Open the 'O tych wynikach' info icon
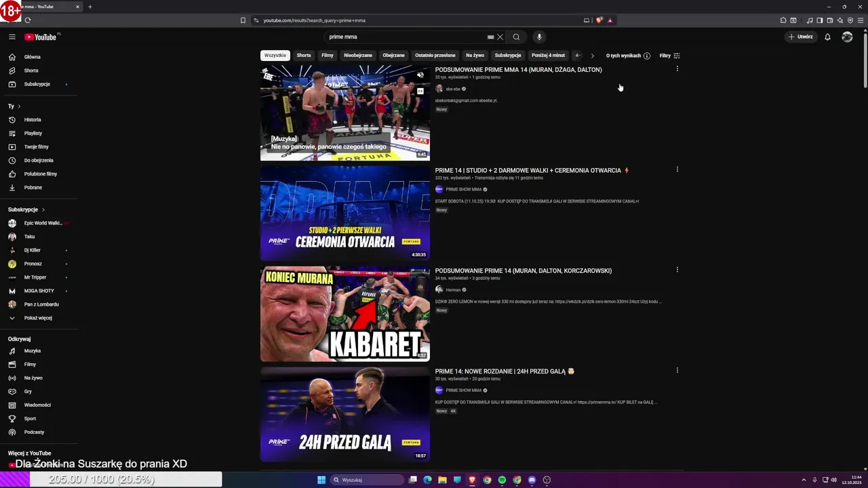Viewport: 868px width, 488px height. click(647, 56)
